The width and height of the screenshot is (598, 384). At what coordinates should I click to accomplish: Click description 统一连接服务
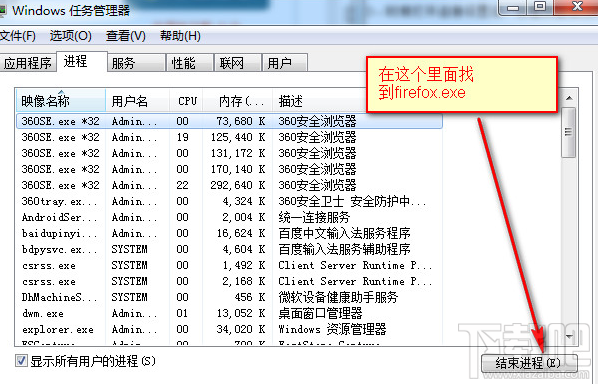click(x=314, y=217)
